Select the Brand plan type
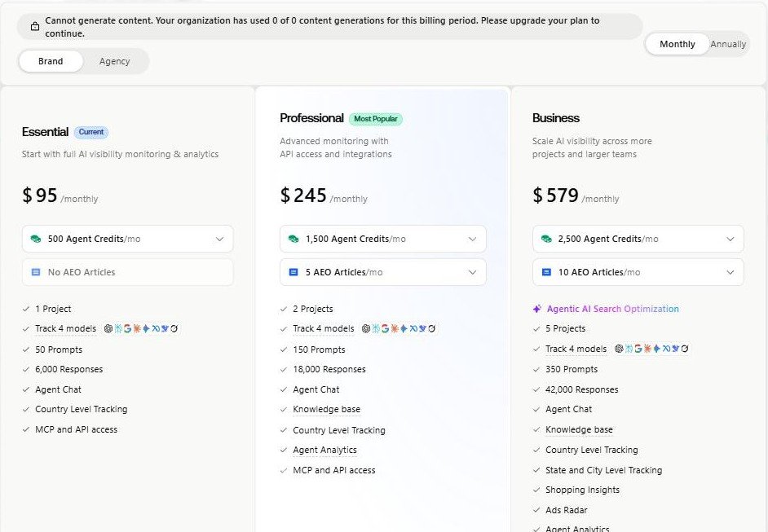The width and height of the screenshot is (768, 532). [51, 61]
